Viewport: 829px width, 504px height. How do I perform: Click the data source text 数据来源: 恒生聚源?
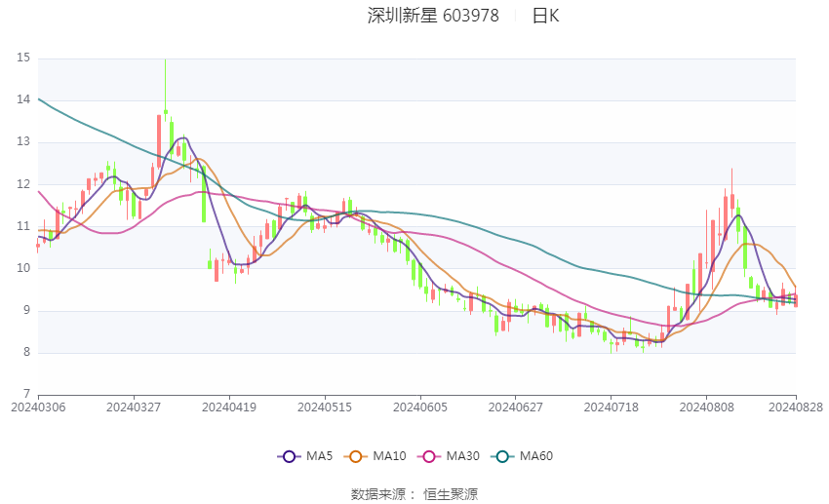click(x=414, y=494)
